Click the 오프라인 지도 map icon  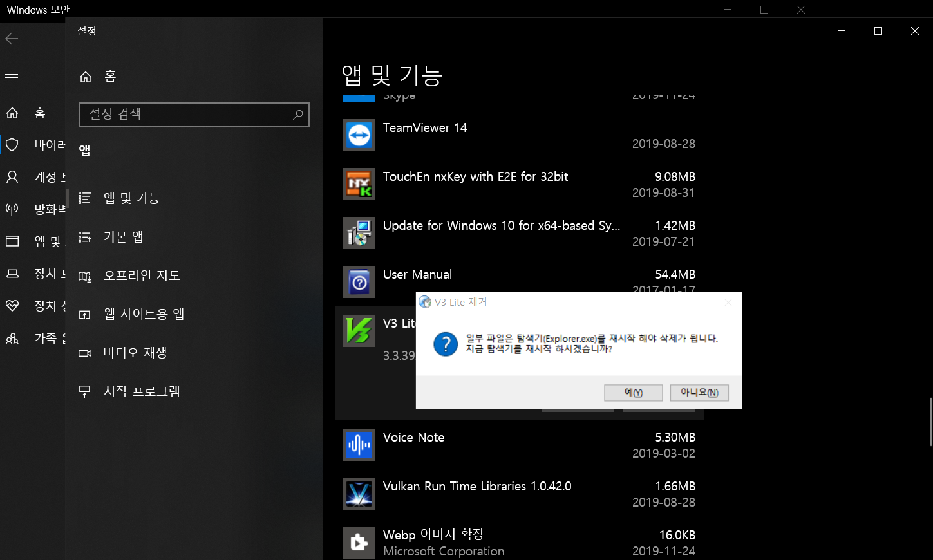[85, 276]
